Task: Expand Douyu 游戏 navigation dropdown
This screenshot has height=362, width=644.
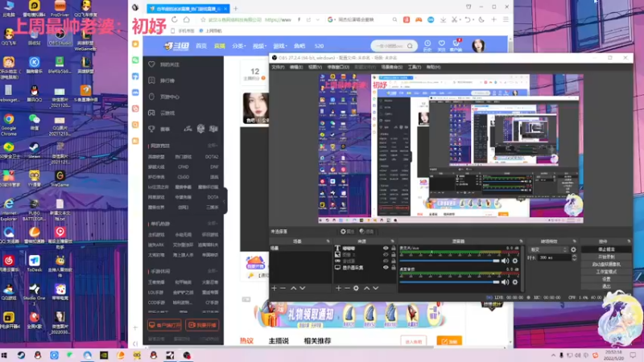Action: click(x=279, y=46)
